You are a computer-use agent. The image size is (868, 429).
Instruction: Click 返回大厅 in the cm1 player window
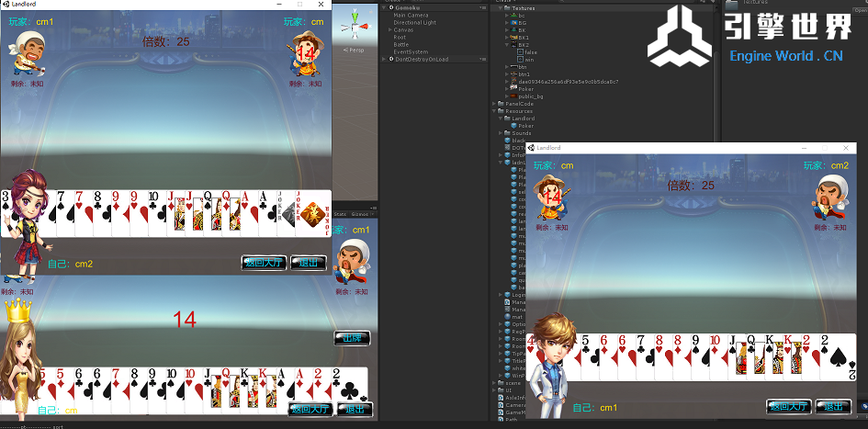tap(789, 406)
